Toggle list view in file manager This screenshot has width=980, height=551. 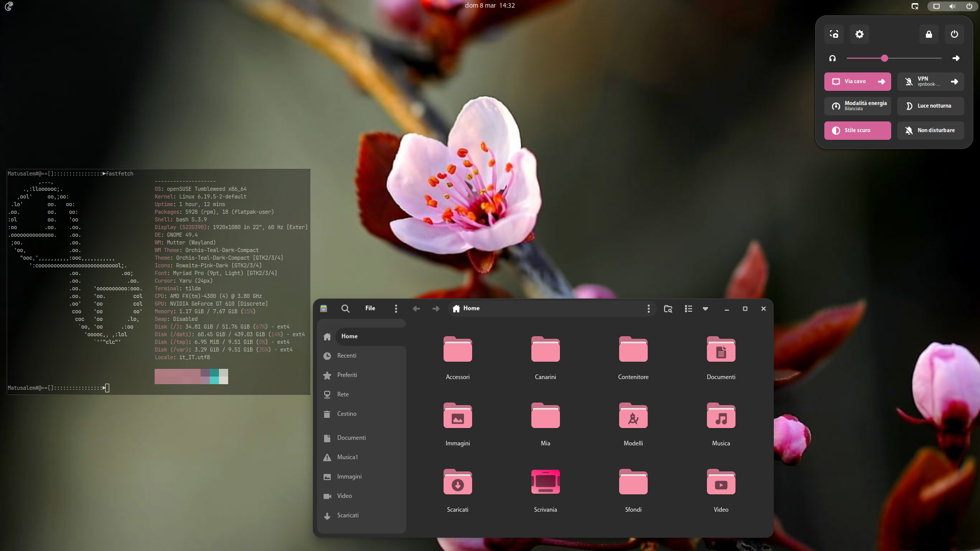click(x=689, y=309)
